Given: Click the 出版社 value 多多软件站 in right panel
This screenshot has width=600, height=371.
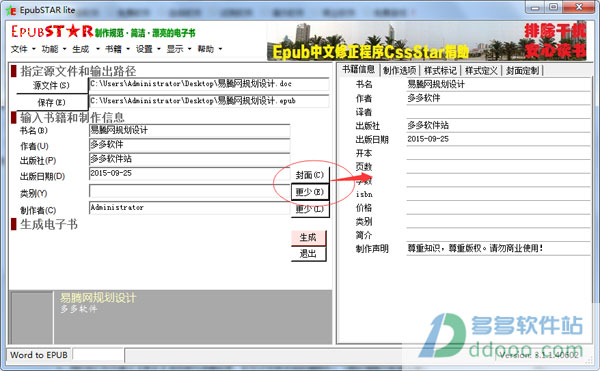Looking at the screenshot, I should point(498,126).
